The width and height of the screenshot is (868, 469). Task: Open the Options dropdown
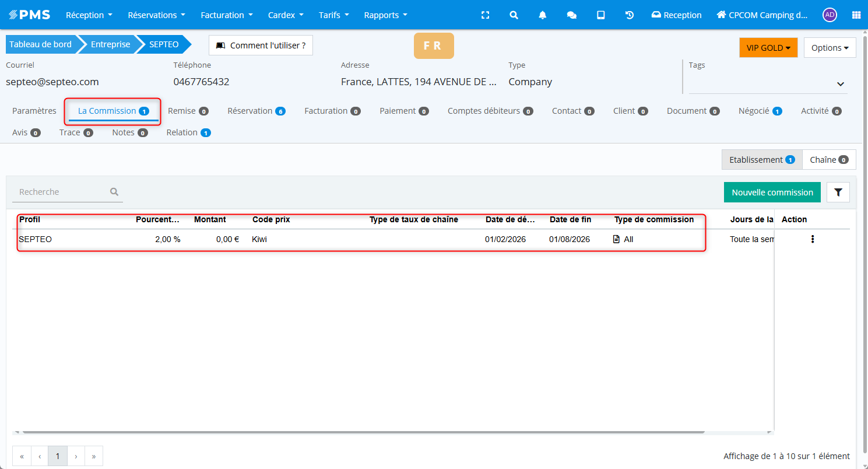tap(830, 48)
